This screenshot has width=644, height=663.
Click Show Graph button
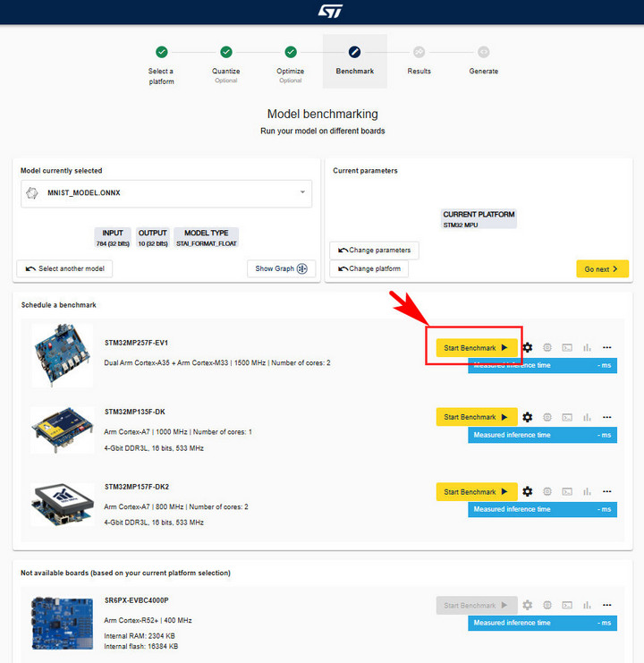(x=281, y=268)
